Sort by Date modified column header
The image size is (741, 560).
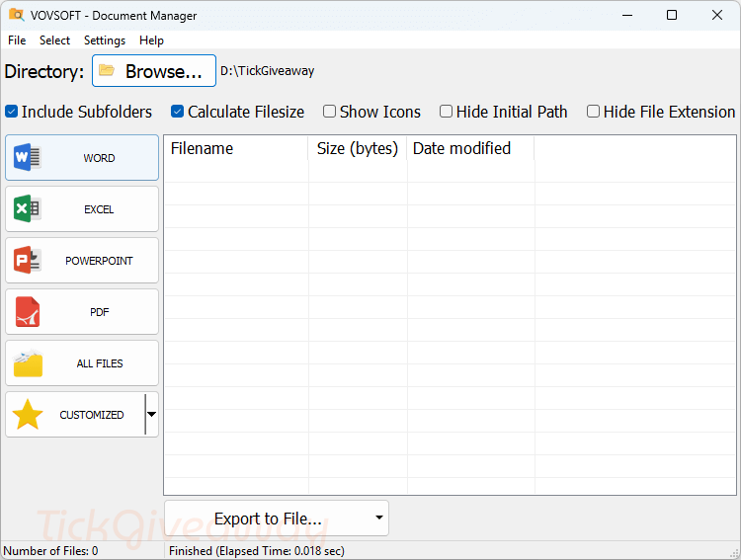pos(470,148)
